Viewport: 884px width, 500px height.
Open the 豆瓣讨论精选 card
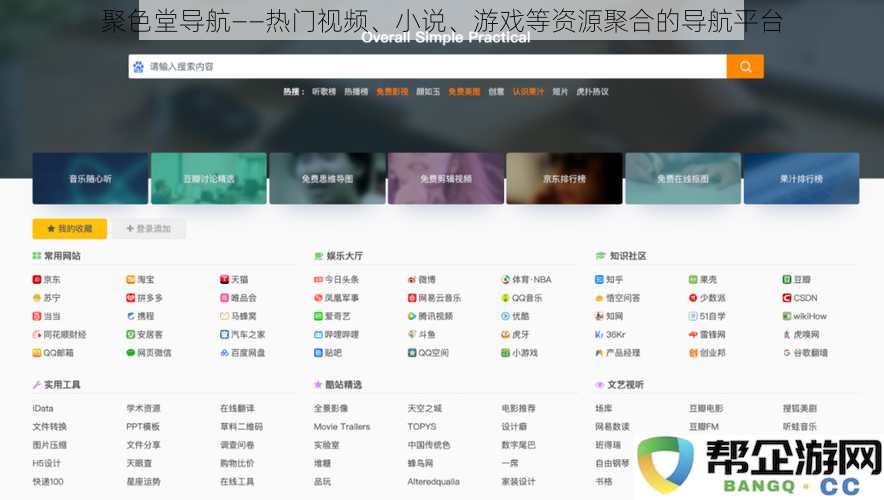click(209, 179)
